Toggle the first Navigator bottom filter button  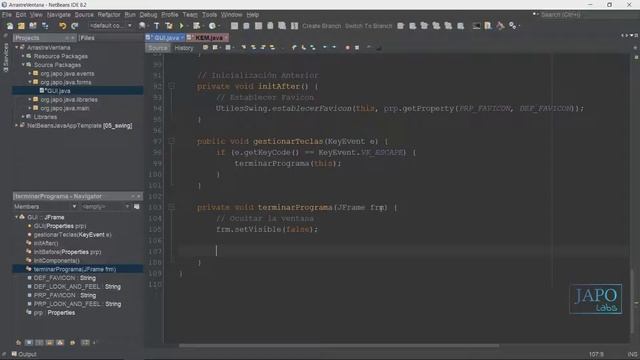coord(18,342)
